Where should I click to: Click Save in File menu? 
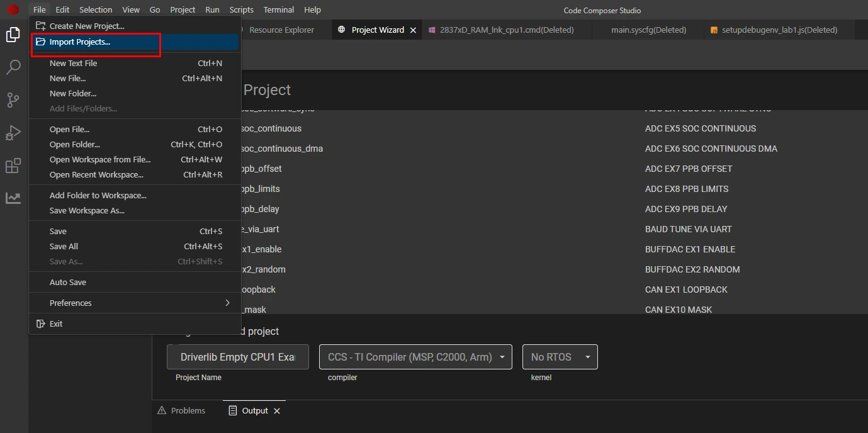pos(135,231)
